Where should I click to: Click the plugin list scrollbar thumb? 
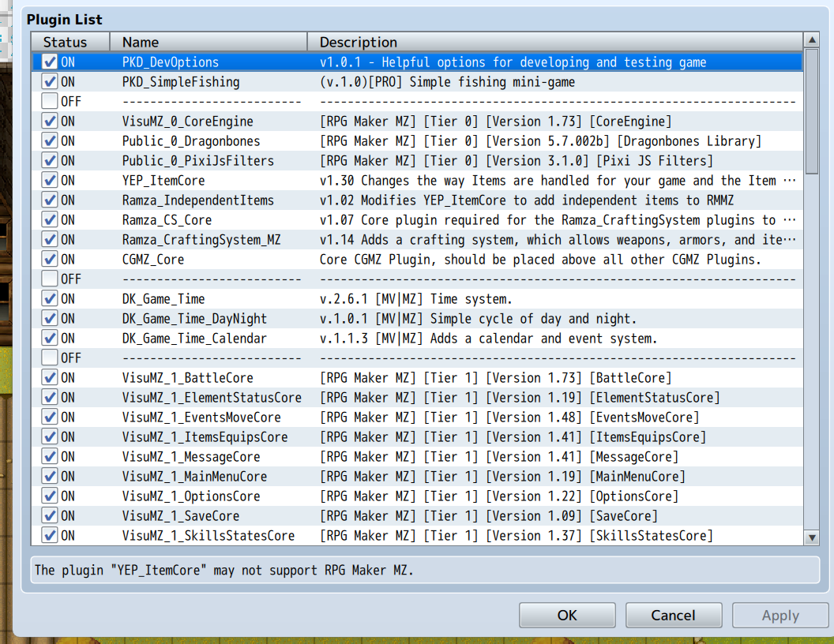[x=812, y=111]
